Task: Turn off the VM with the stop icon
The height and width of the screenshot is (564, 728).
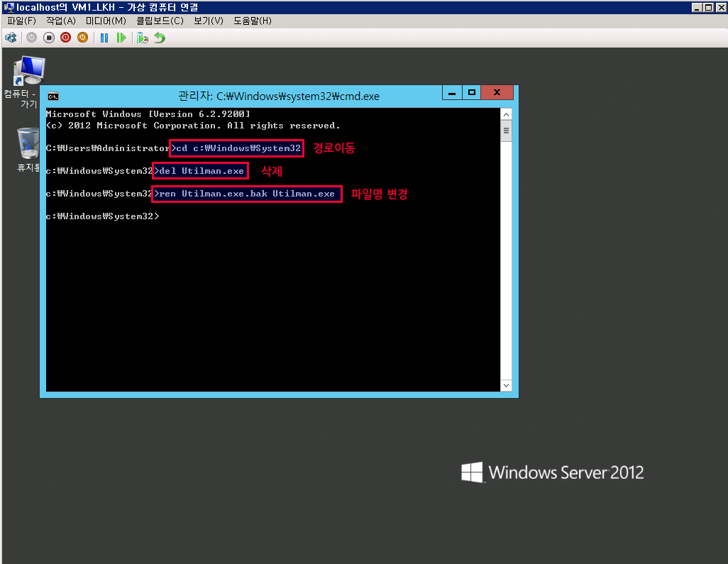Action: (x=49, y=38)
